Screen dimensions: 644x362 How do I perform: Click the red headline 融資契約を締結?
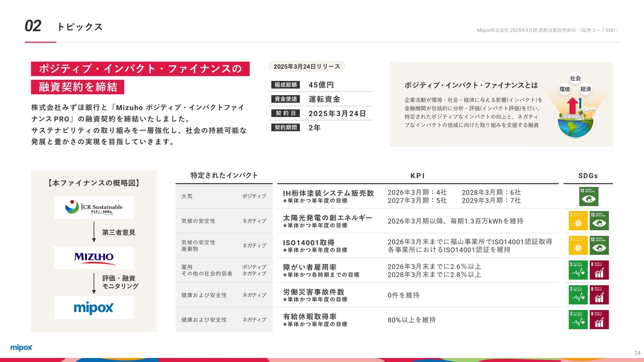(77, 86)
